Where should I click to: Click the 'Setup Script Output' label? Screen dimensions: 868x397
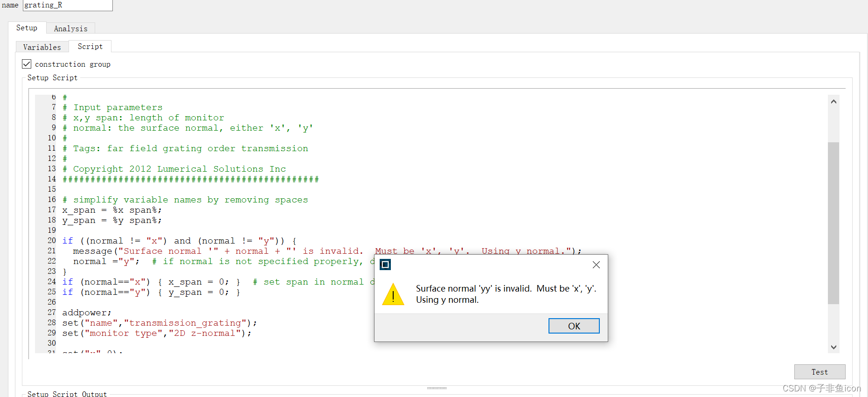pos(67,394)
